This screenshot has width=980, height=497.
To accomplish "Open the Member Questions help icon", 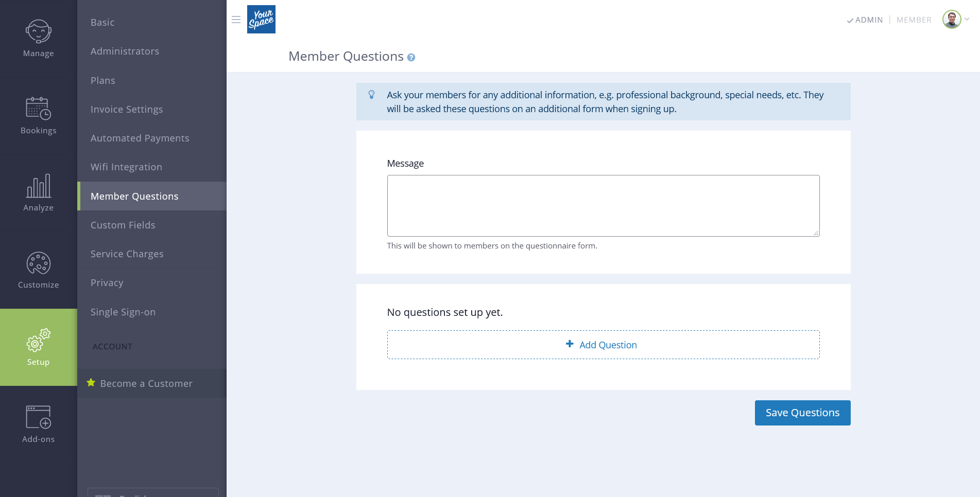I will tap(411, 57).
